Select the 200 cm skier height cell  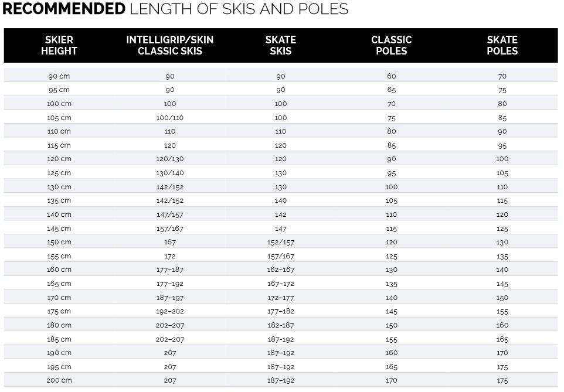coord(59,380)
